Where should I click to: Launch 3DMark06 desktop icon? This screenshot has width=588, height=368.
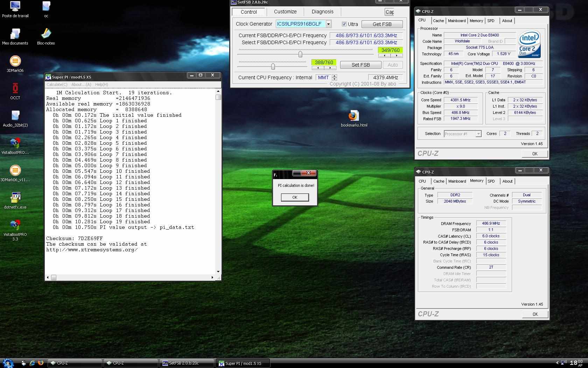tap(15, 64)
